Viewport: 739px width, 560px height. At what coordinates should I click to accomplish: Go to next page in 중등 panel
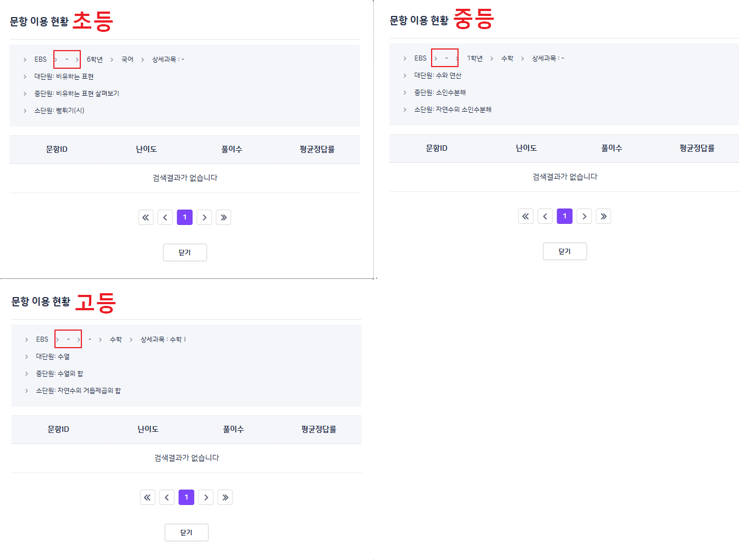point(584,216)
